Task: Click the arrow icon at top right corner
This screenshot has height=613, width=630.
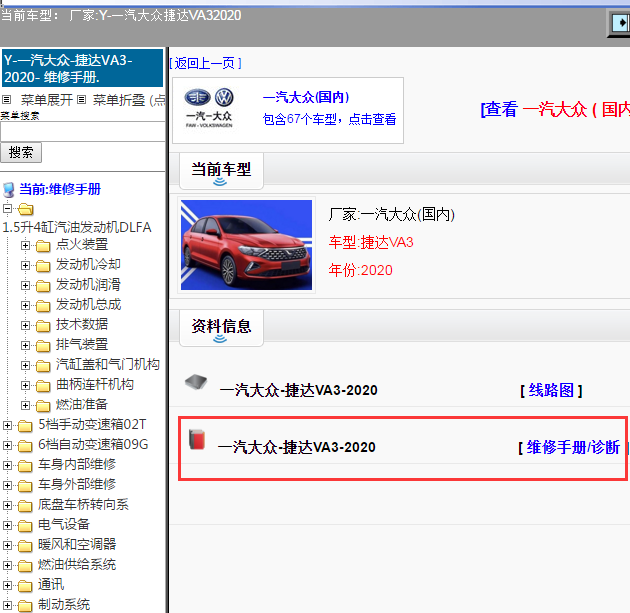Action: (620, 23)
